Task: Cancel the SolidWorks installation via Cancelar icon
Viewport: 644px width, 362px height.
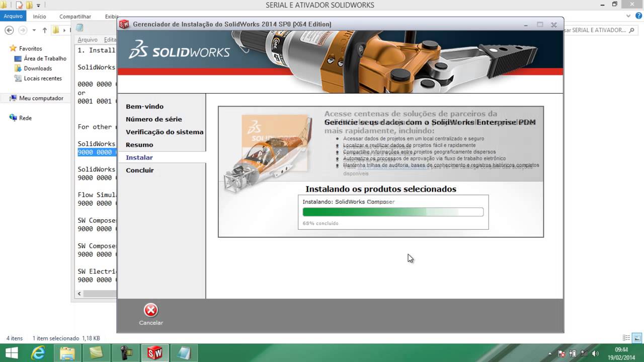Action: coord(150,310)
